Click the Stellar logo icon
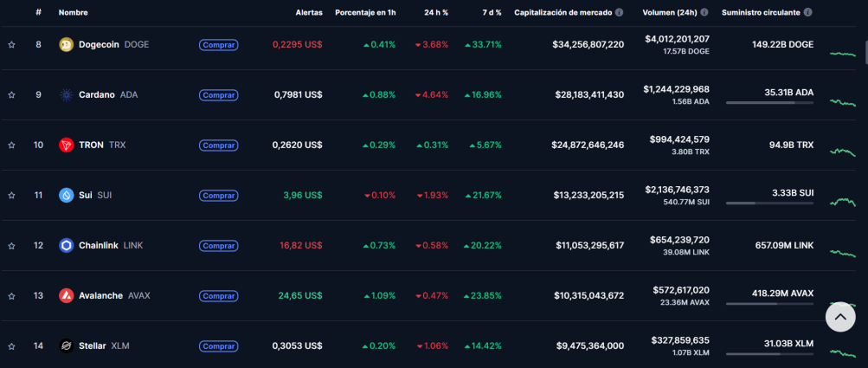The width and height of the screenshot is (868, 368). click(x=67, y=345)
